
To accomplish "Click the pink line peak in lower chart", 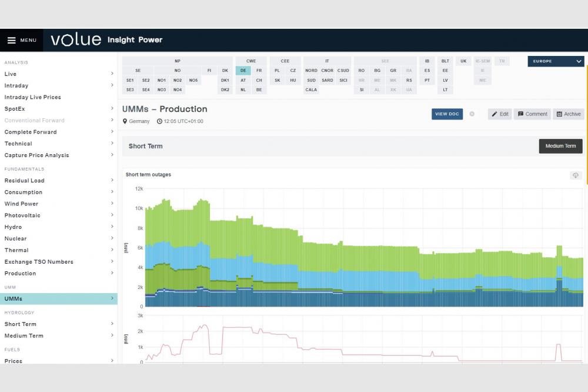I will pos(204,325).
